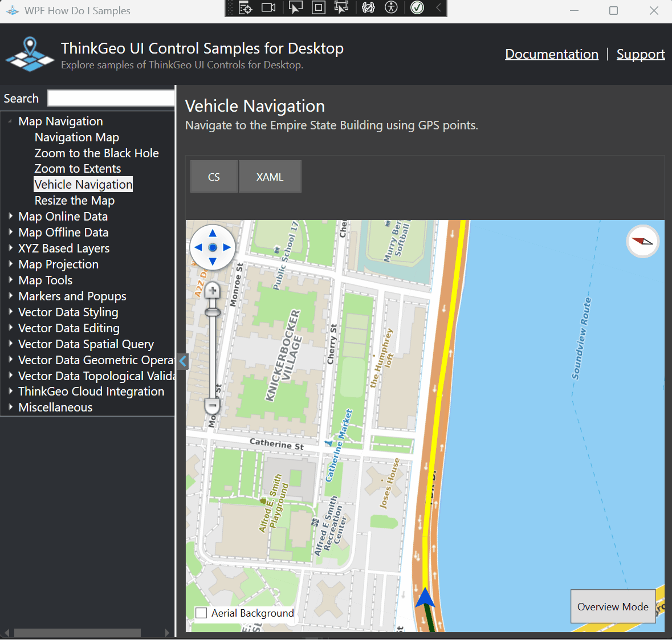
Task: Pan the map left with the arrow
Action: click(198, 247)
